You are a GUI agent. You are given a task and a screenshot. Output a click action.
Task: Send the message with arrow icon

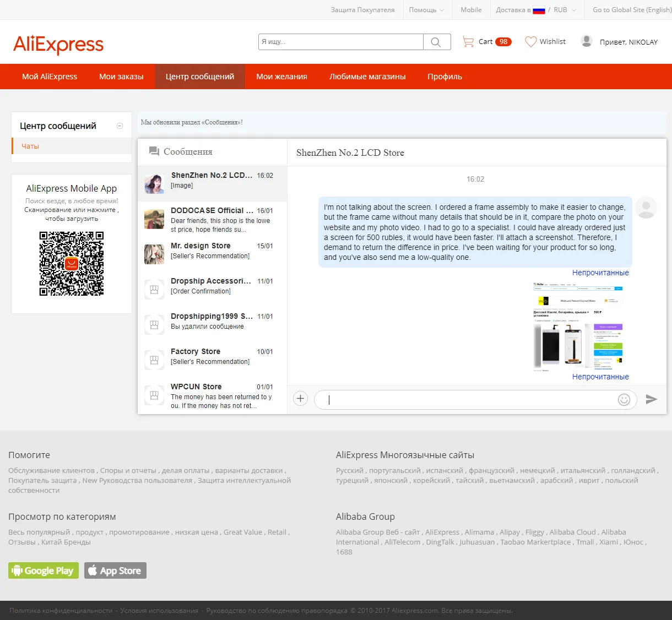click(x=652, y=399)
